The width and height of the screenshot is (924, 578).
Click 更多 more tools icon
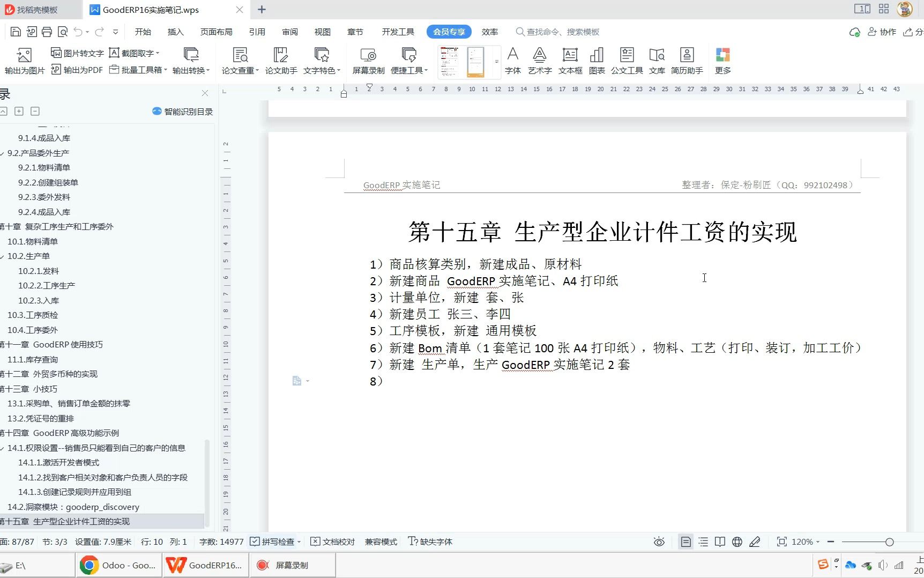tap(722, 61)
